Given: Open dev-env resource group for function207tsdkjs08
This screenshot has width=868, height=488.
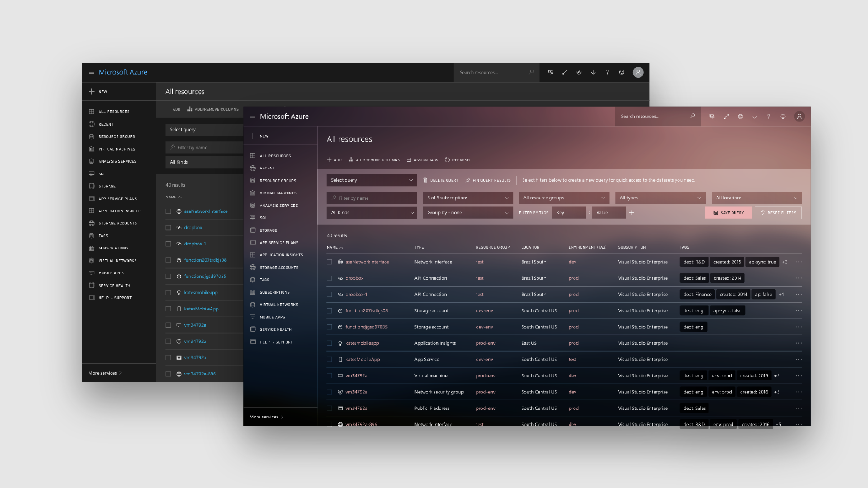Looking at the screenshot, I should 484,311.
